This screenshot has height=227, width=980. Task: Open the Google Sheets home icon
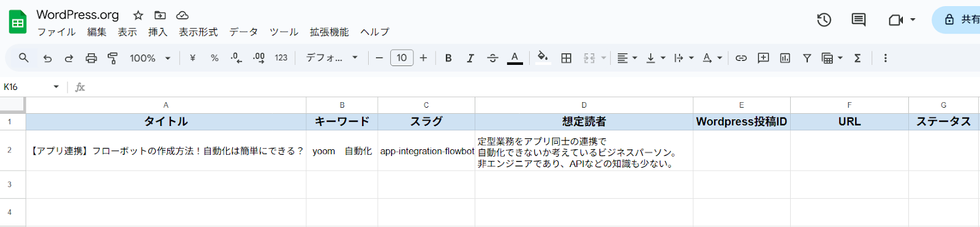click(18, 23)
